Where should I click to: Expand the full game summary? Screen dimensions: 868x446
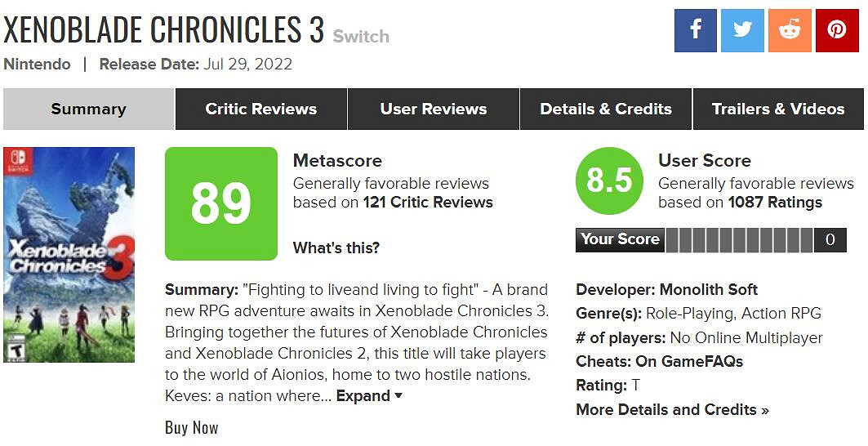(369, 396)
